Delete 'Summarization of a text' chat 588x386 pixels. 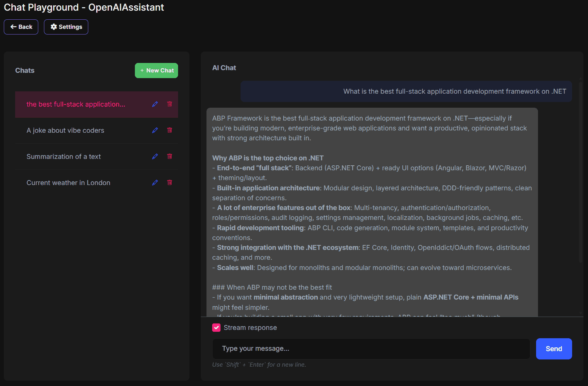[x=169, y=156]
